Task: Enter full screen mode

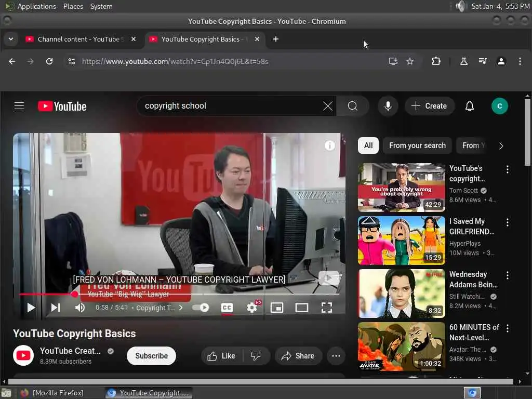Action: pyautogui.click(x=326, y=308)
